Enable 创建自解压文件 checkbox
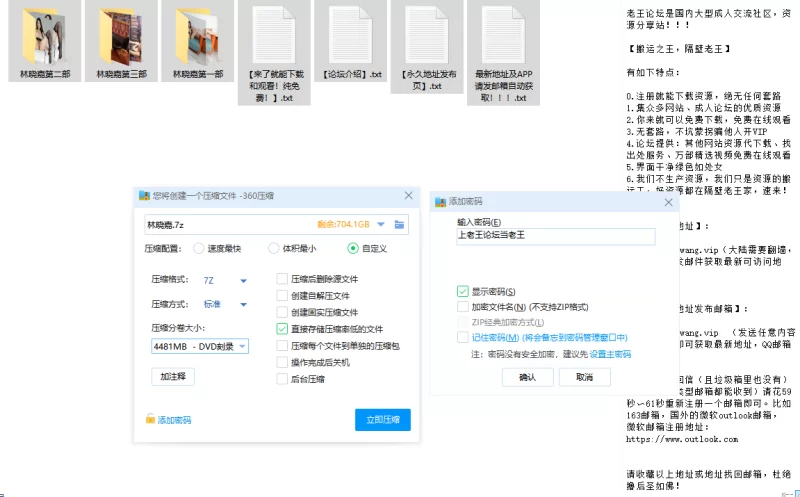Viewport: 800px width, 497px height. point(282,295)
